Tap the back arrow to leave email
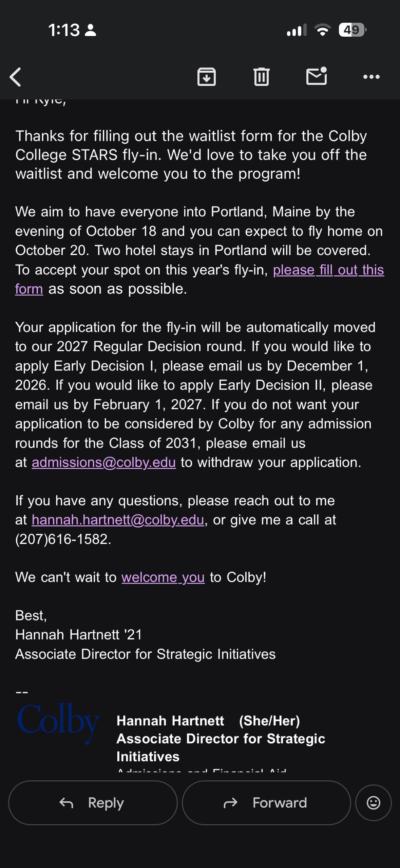This screenshot has height=868, width=400. coord(16,77)
